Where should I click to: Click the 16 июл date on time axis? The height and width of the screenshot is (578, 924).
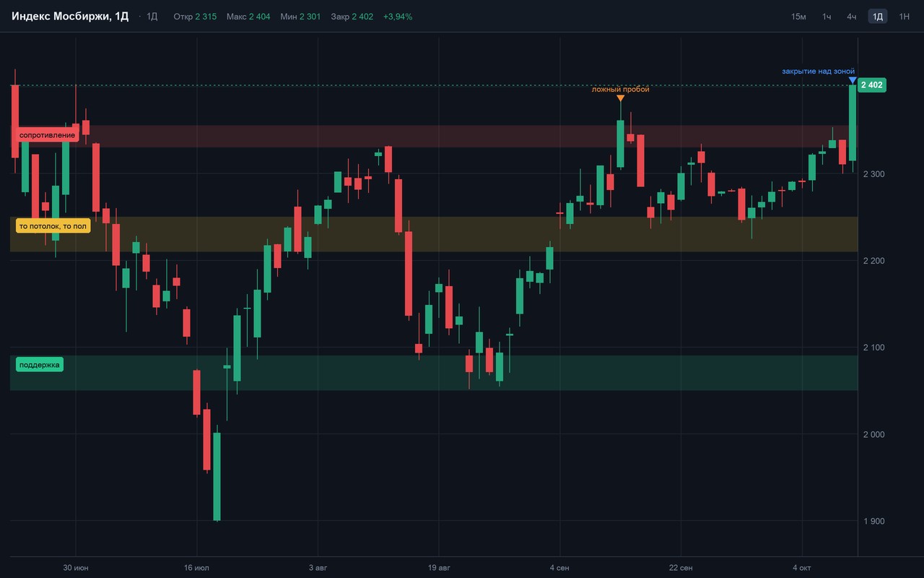pyautogui.click(x=196, y=568)
